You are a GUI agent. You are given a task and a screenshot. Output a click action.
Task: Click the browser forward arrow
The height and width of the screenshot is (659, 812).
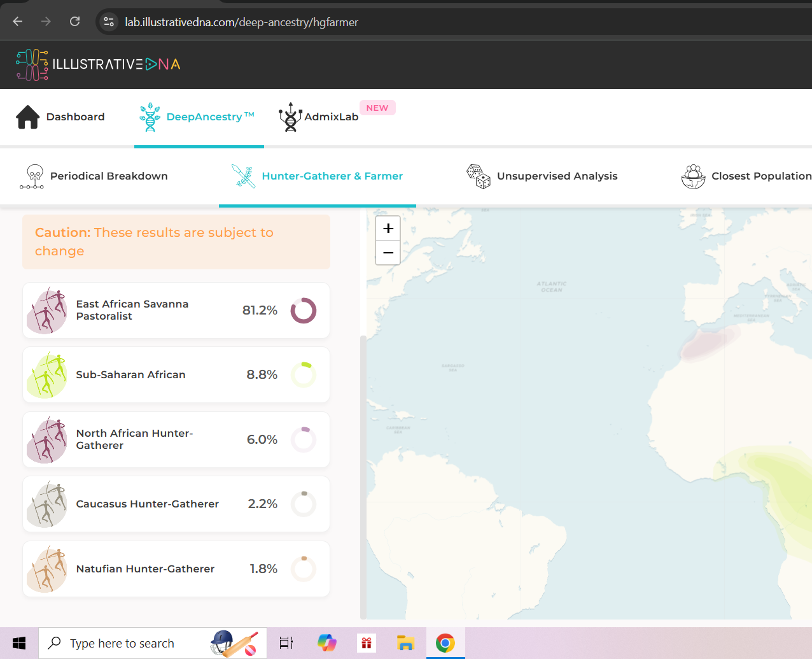pos(46,22)
